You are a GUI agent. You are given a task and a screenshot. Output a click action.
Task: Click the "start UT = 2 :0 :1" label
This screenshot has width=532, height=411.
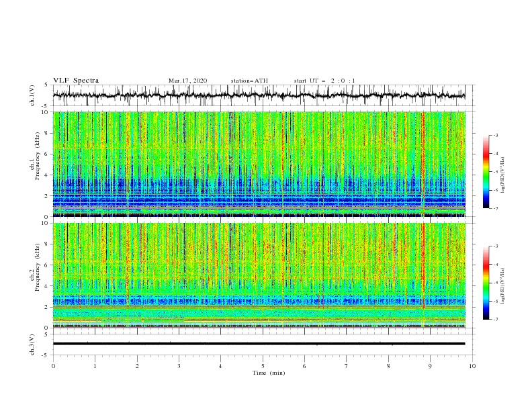point(324,81)
